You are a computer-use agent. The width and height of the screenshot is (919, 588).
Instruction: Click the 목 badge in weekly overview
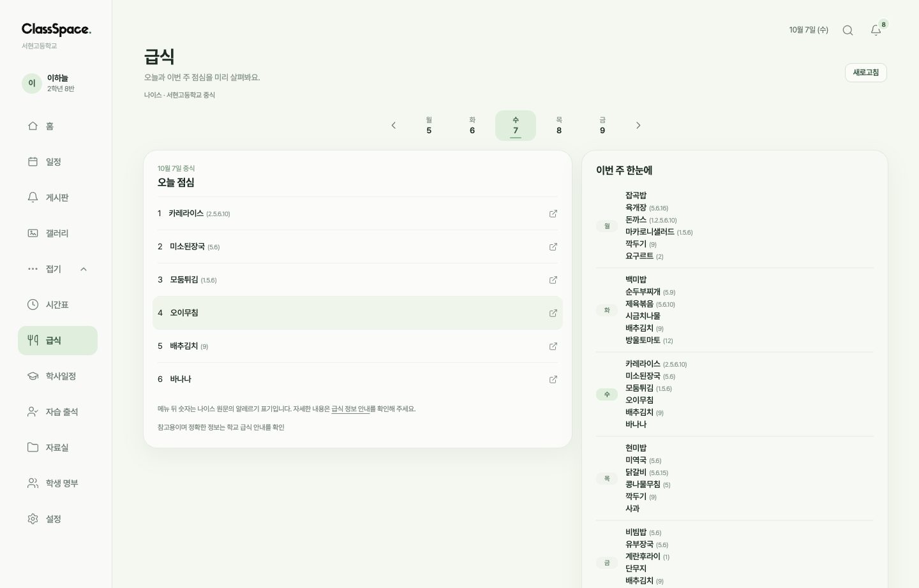(x=607, y=478)
